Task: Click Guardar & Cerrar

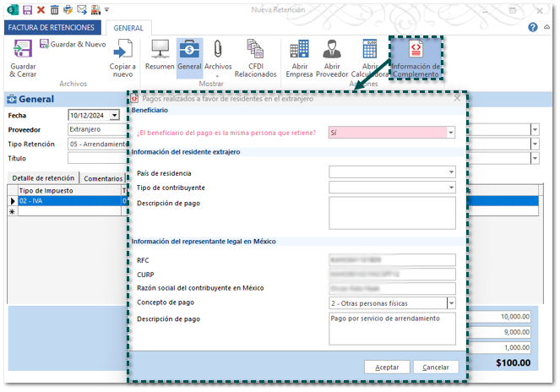Action: [x=23, y=58]
